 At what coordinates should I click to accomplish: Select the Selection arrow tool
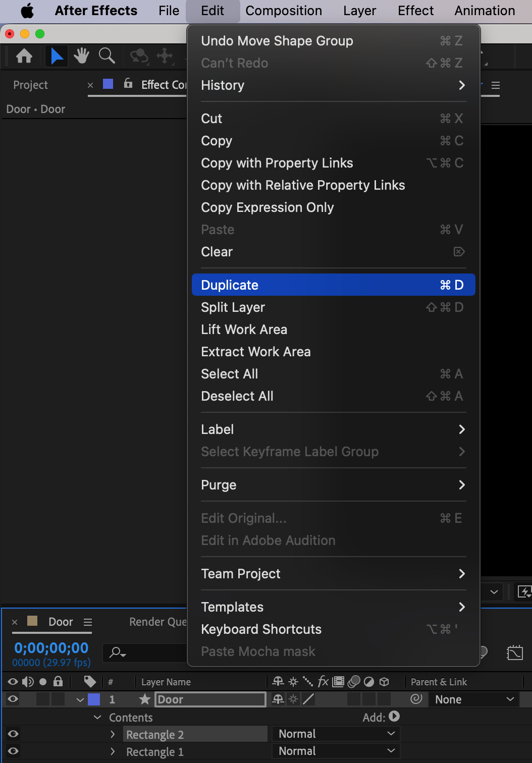click(x=57, y=56)
